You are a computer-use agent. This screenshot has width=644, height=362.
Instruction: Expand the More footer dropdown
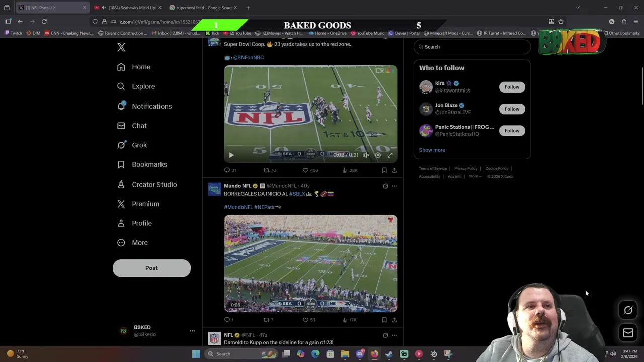[475, 176]
